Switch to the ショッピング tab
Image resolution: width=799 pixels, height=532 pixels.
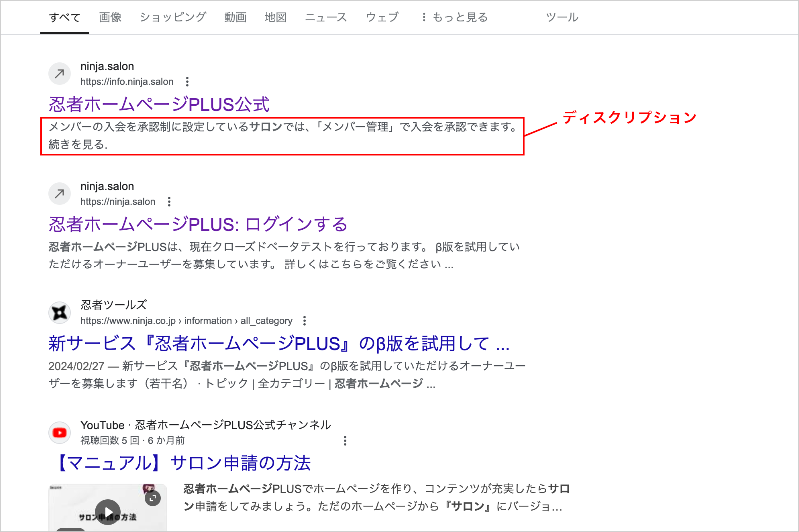(173, 18)
